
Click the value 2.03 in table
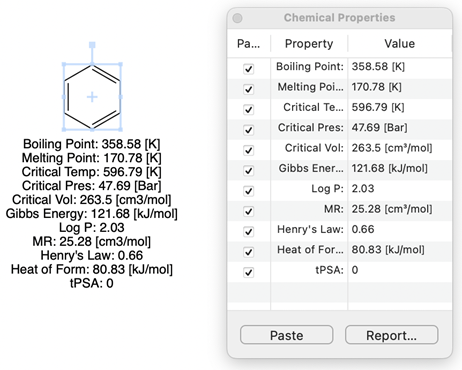coord(363,189)
